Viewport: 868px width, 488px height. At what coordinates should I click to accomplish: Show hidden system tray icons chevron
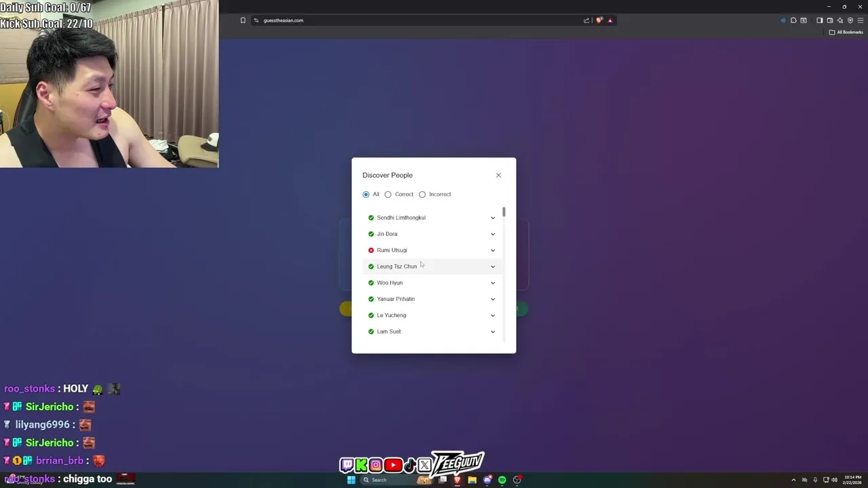coord(793,480)
